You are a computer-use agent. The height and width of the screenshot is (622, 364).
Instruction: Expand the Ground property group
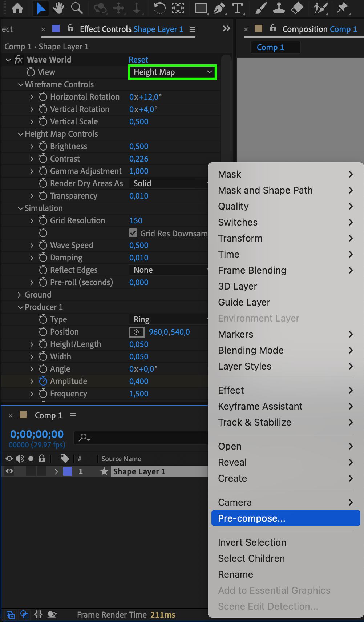coord(19,295)
